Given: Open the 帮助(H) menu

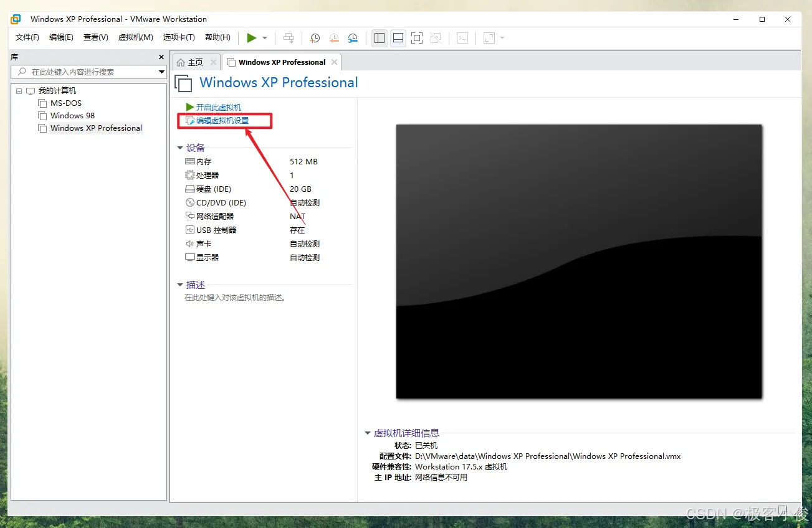Looking at the screenshot, I should 217,37.
